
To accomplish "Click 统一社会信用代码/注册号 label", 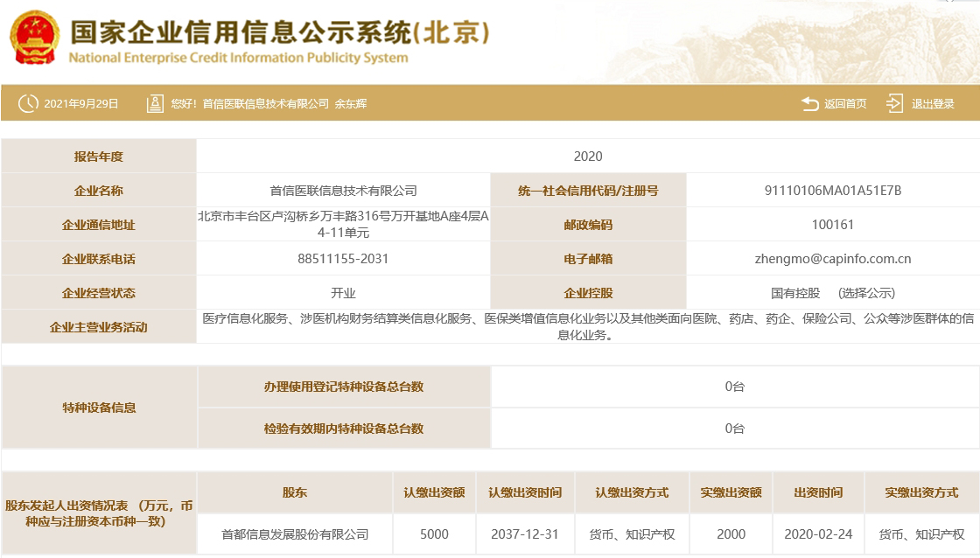I will pos(588,191).
